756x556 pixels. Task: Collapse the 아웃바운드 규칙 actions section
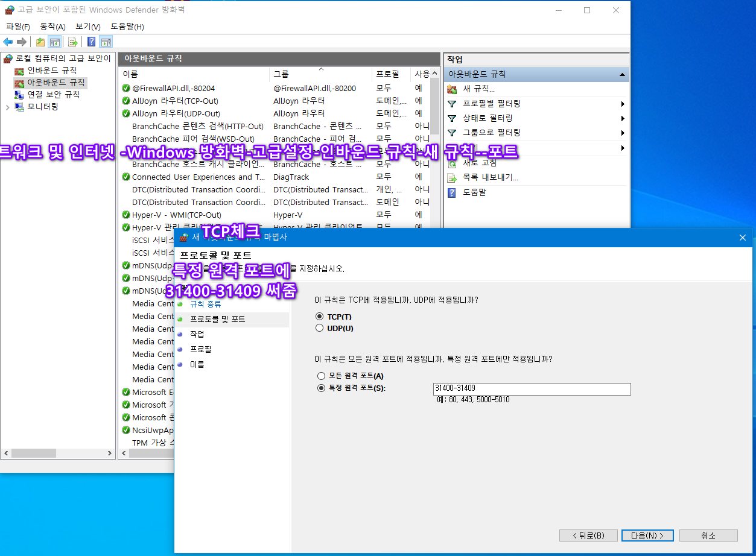[x=622, y=74]
